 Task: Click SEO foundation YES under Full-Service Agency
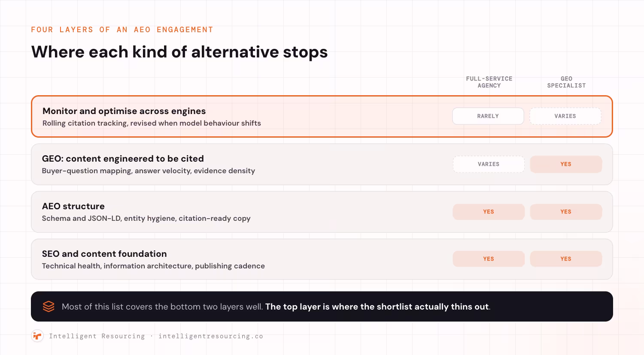tap(489, 259)
